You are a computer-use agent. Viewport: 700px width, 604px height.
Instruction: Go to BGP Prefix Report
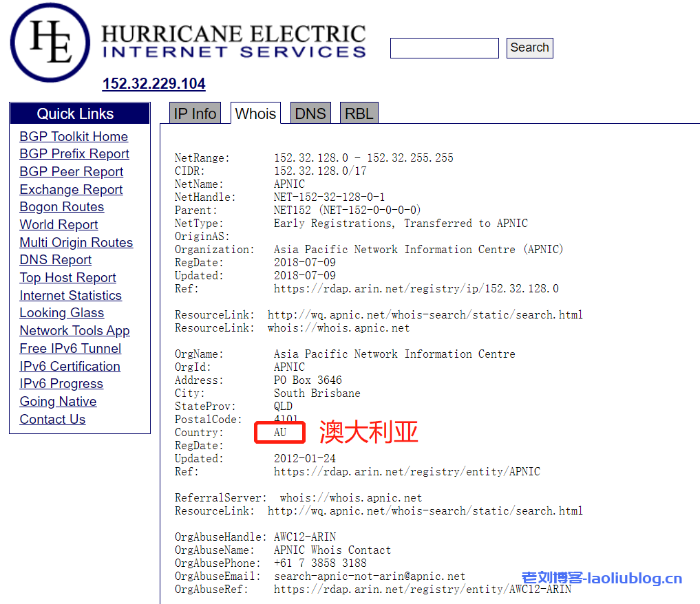click(x=74, y=154)
